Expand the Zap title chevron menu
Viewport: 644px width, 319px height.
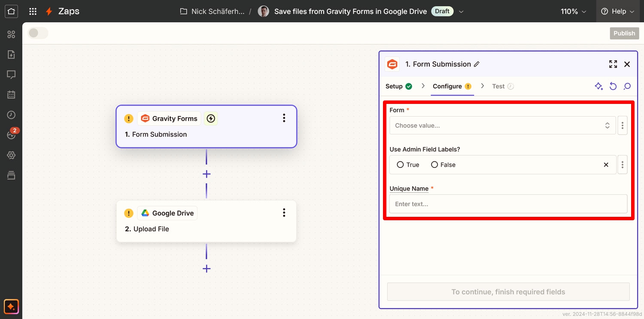[x=461, y=12]
